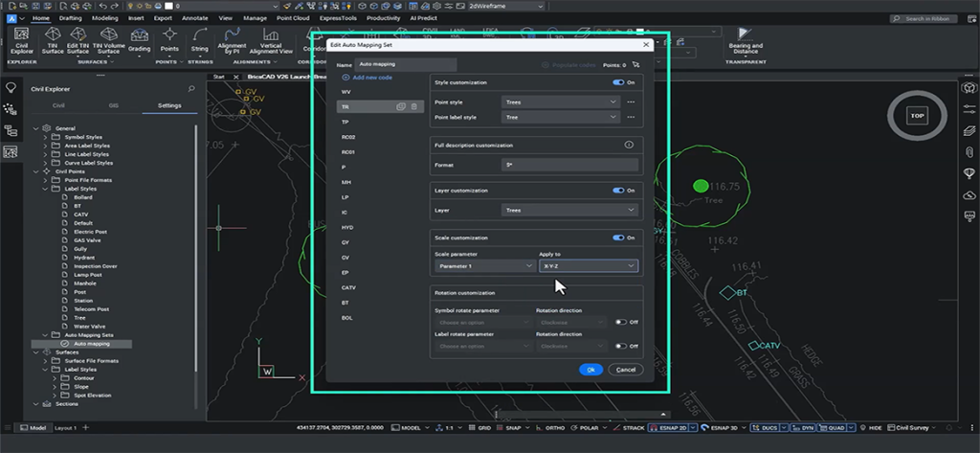
Task: Click the Format input field
Action: [x=569, y=165]
